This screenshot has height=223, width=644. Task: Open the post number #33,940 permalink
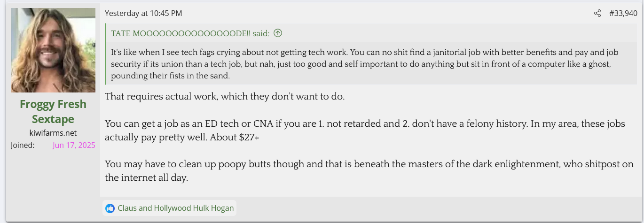tap(623, 14)
